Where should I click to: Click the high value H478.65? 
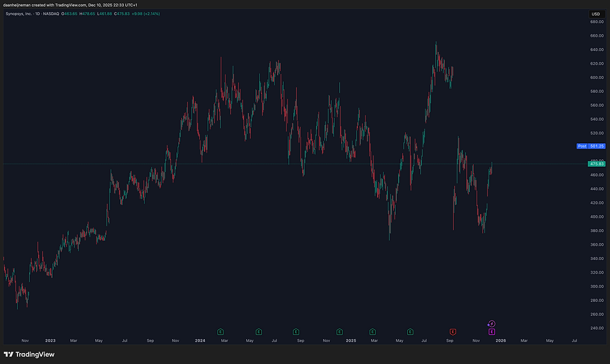pyautogui.click(x=87, y=14)
